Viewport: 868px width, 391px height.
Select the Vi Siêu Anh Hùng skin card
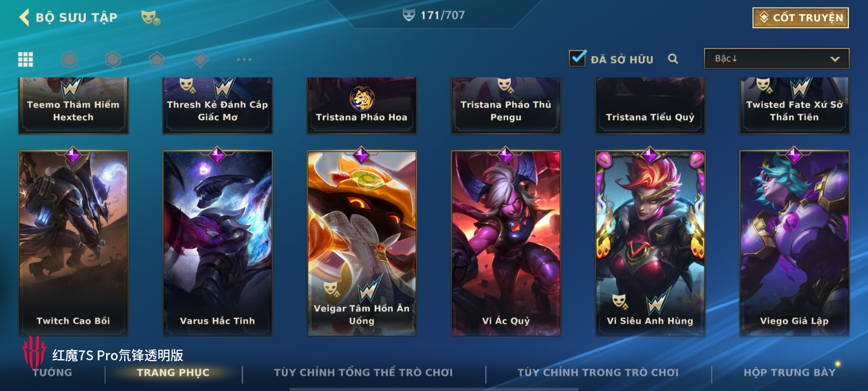coord(650,243)
